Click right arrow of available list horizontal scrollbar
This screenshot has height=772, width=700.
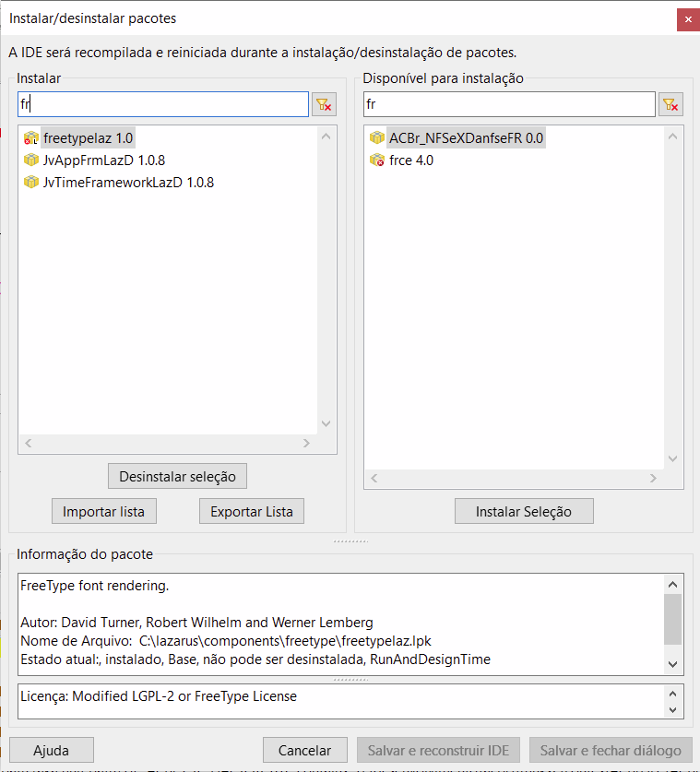(x=653, y=478)
